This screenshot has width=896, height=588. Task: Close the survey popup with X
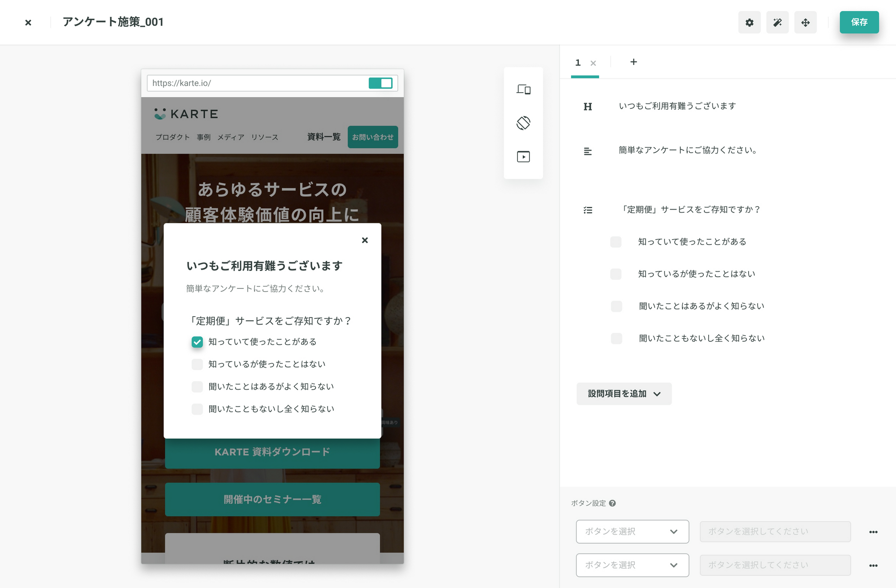[x=365, y=240]
